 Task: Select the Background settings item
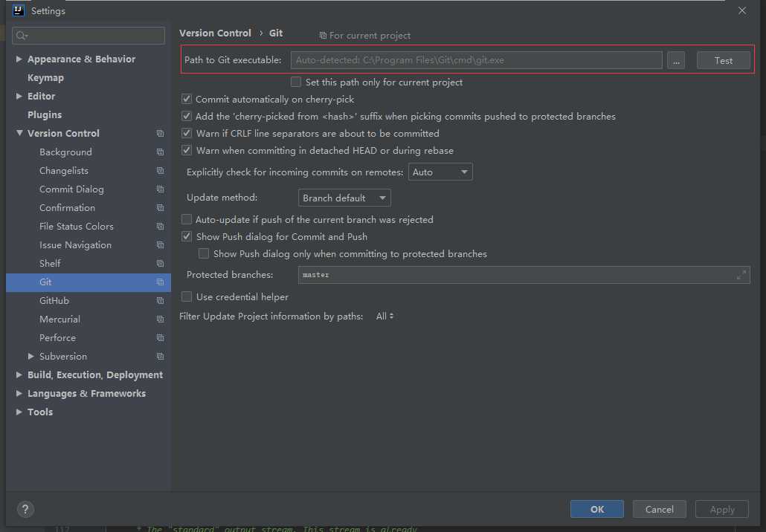[65, 152]
